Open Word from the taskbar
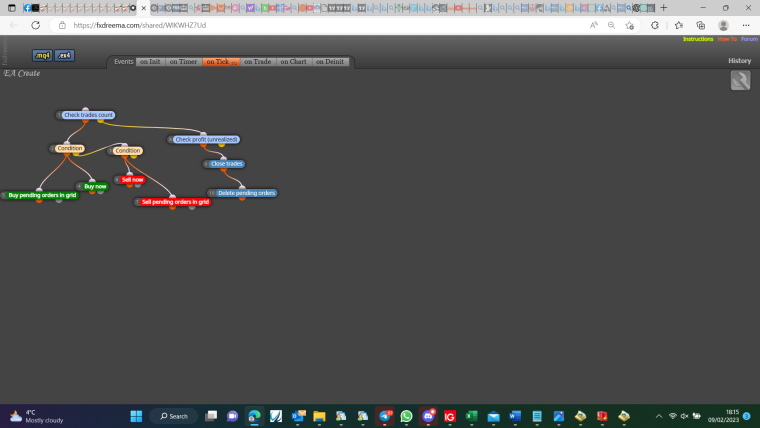 click(x=515, y=416)
